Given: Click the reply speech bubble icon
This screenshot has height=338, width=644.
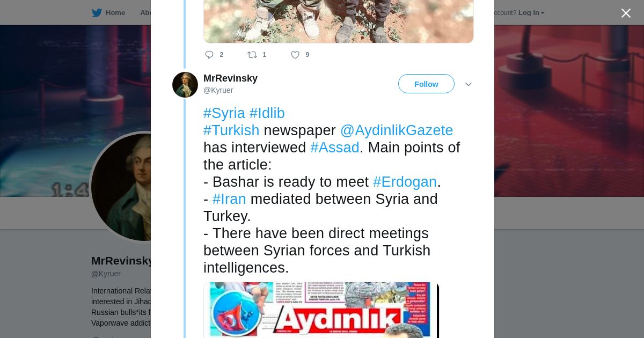Looking at the screenshot, I should [209, 55].
